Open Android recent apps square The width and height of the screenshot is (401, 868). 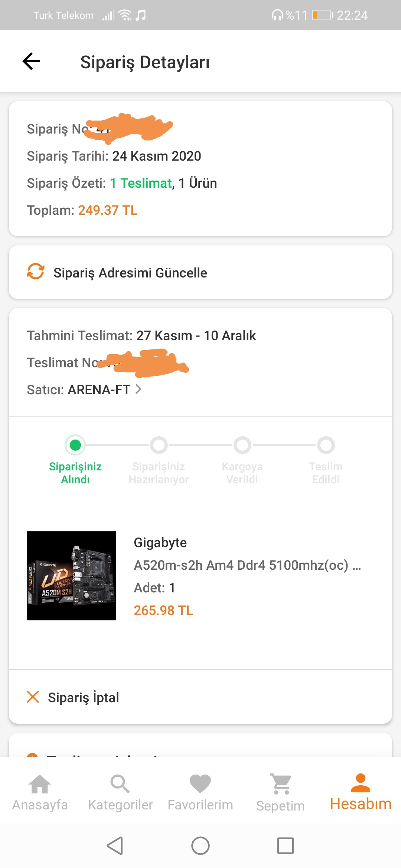286,846
